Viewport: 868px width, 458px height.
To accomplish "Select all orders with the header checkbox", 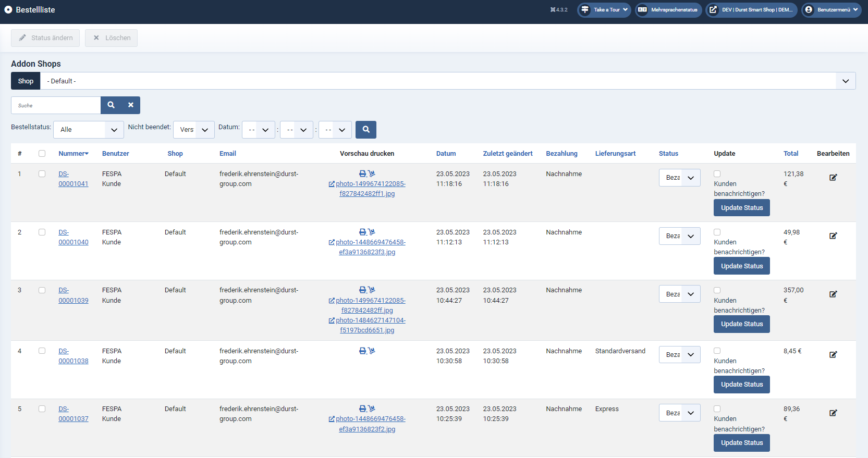I will [42, 154].
